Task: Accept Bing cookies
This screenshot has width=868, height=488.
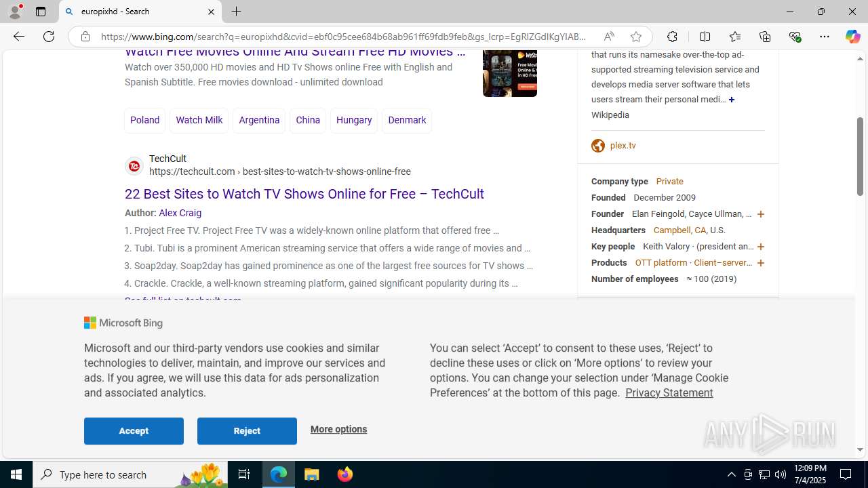Action: (x=134, y=431)
